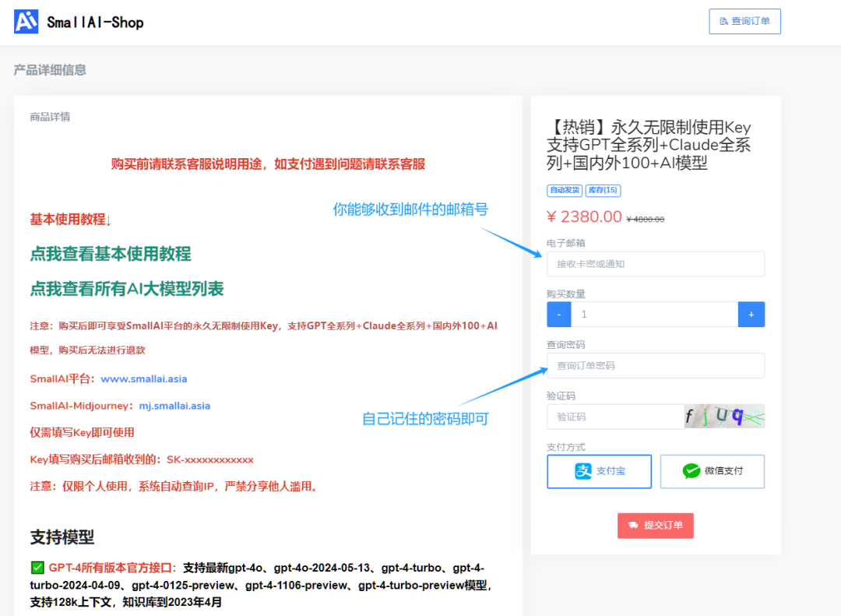Click the 基本使用教程 red heading
This screenshot has width=841, height=616.
(70, 220)
